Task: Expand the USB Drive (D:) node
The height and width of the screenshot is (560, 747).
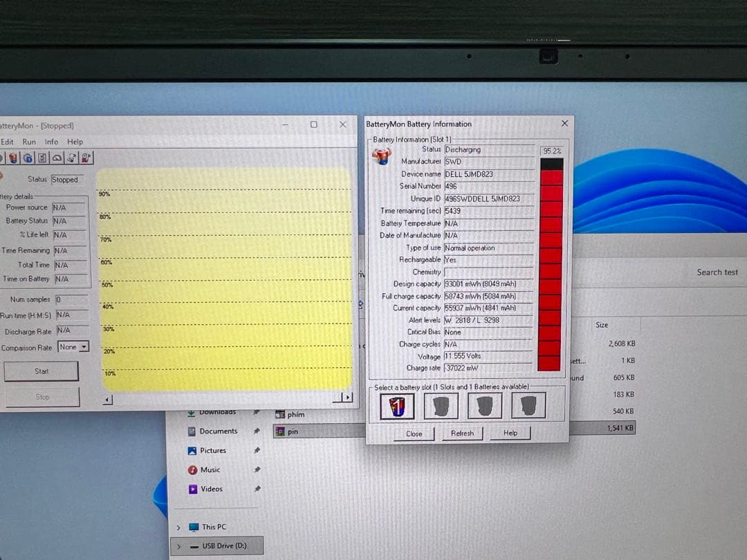Action: [178, 546]
